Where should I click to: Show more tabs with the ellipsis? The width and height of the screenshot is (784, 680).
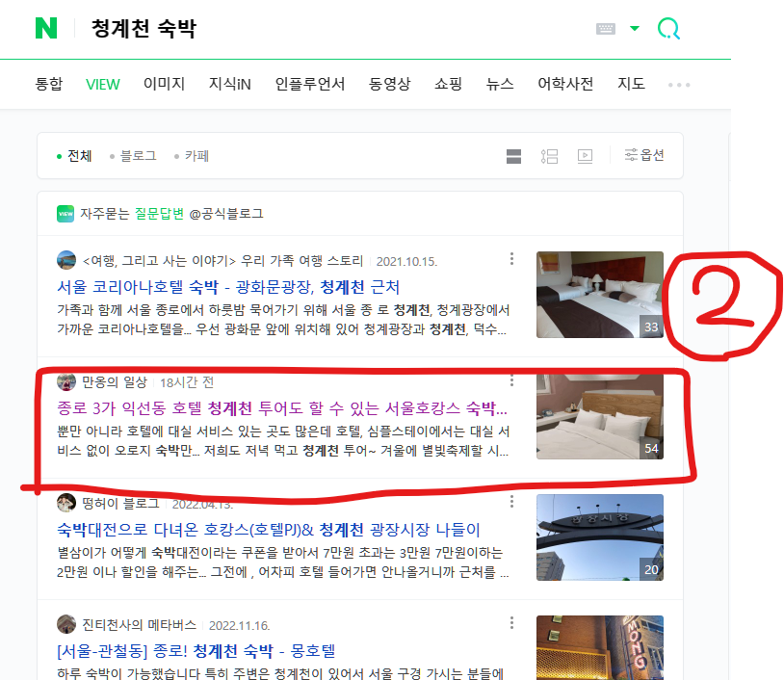click(679, 85)
